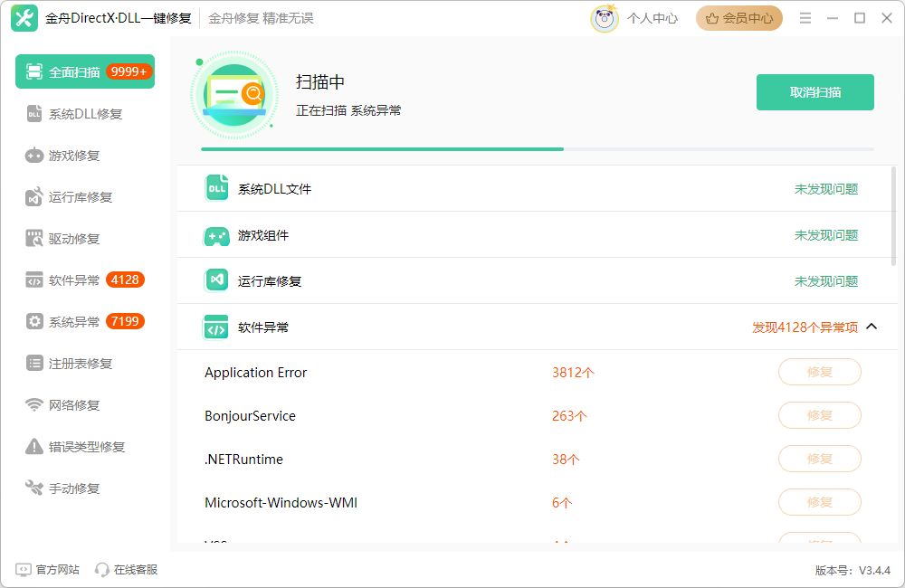
Task: Click Application Error row label
Action: tap(256, 373)
